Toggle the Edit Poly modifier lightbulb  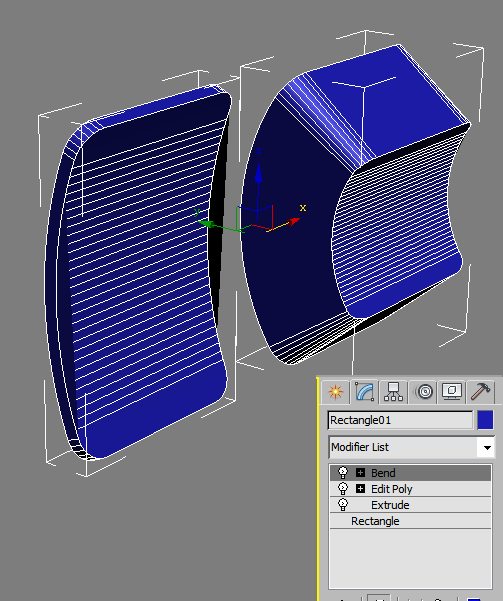coord(343,489)
